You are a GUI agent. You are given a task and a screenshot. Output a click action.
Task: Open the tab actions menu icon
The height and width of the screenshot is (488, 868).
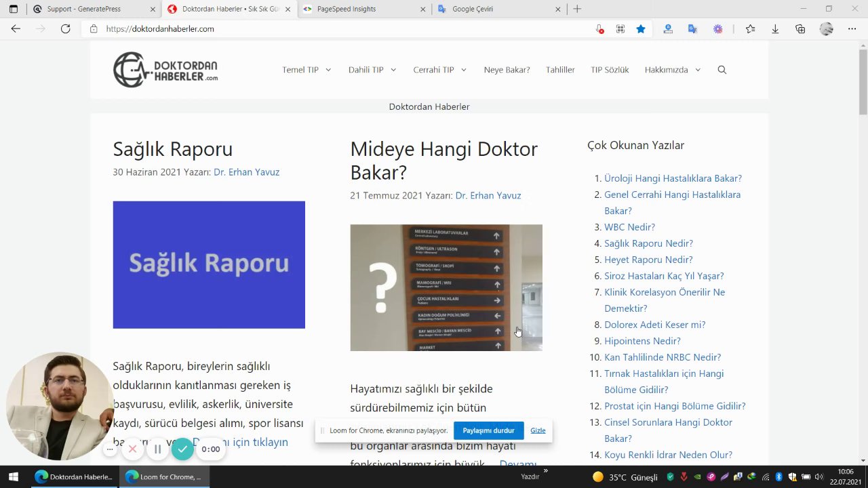click(13, 9)
